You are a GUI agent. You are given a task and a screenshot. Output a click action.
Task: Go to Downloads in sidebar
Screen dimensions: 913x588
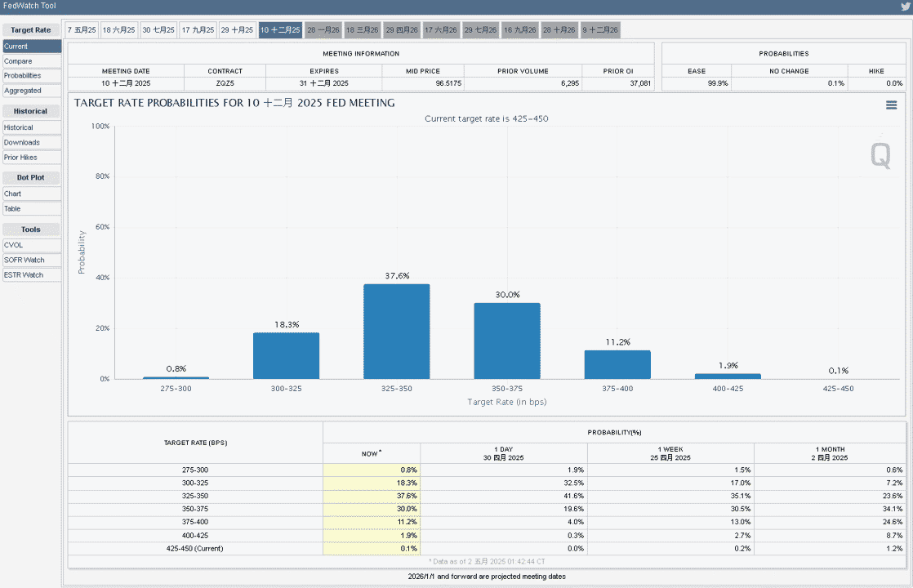click(32, 143)
